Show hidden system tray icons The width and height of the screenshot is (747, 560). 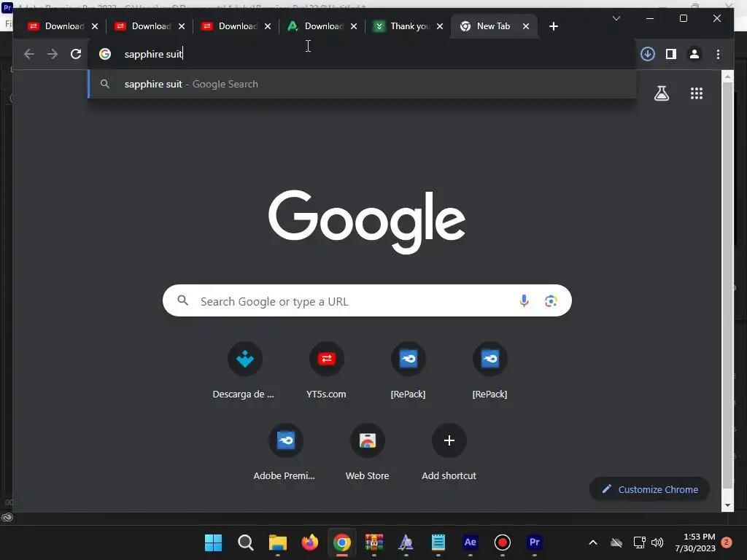pyautogui.click(x=592, y=542)
